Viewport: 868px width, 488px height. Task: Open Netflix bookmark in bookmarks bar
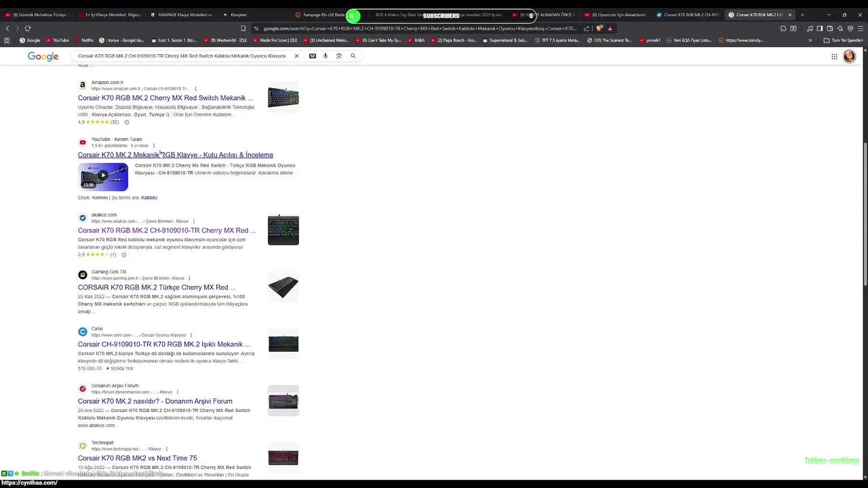[84, 40]
